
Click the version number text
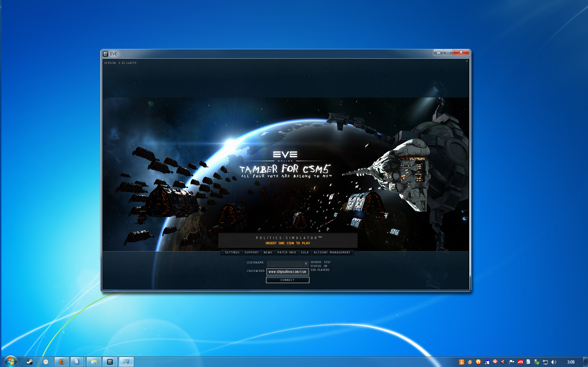pos(120,63)
